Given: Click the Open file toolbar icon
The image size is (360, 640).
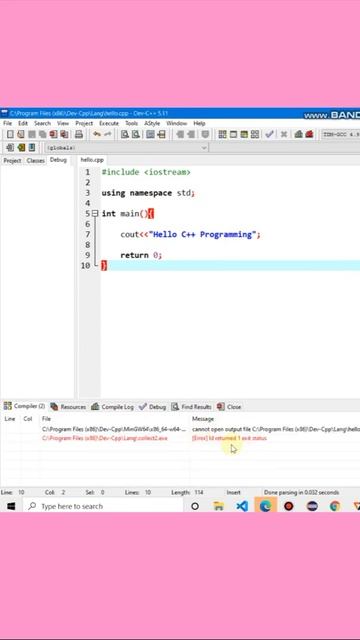Looking at the screenshot, I should 21,134.
